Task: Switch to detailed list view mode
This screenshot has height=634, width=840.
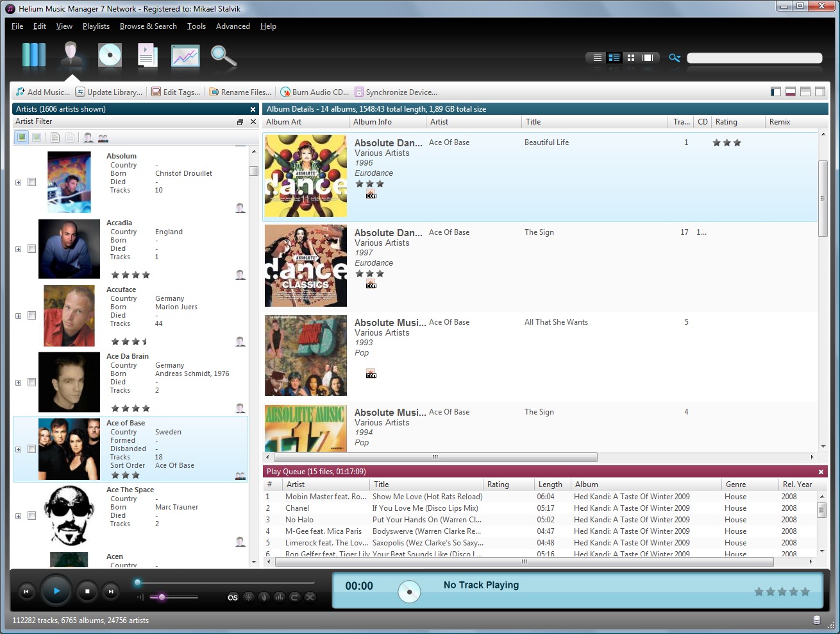Action: 614,58
